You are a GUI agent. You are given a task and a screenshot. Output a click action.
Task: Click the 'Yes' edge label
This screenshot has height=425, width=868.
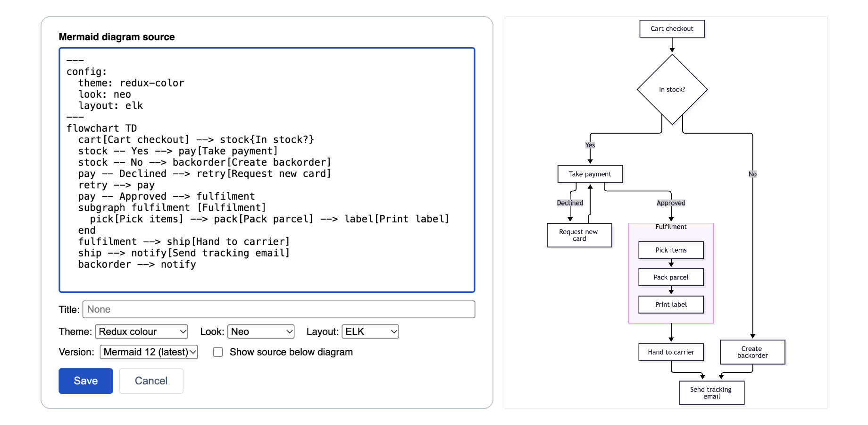590,145
